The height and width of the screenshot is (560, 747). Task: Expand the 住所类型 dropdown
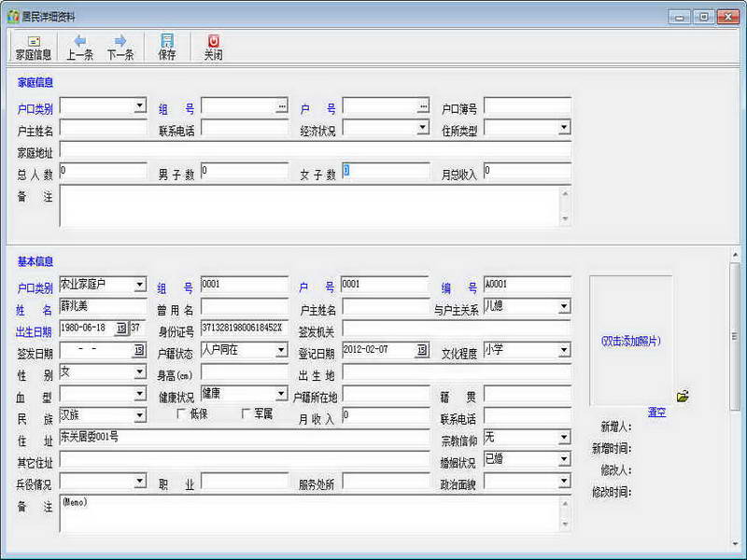point(564,127)
